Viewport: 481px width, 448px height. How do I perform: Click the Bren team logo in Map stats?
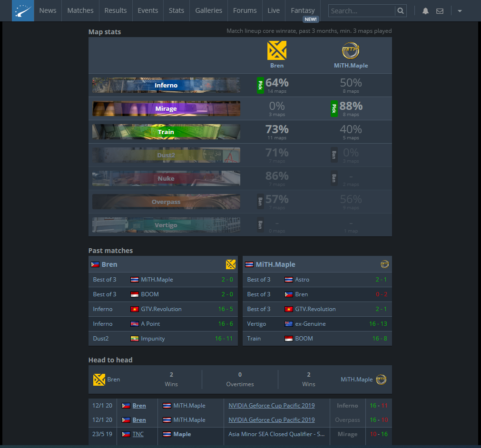(277, 50)
